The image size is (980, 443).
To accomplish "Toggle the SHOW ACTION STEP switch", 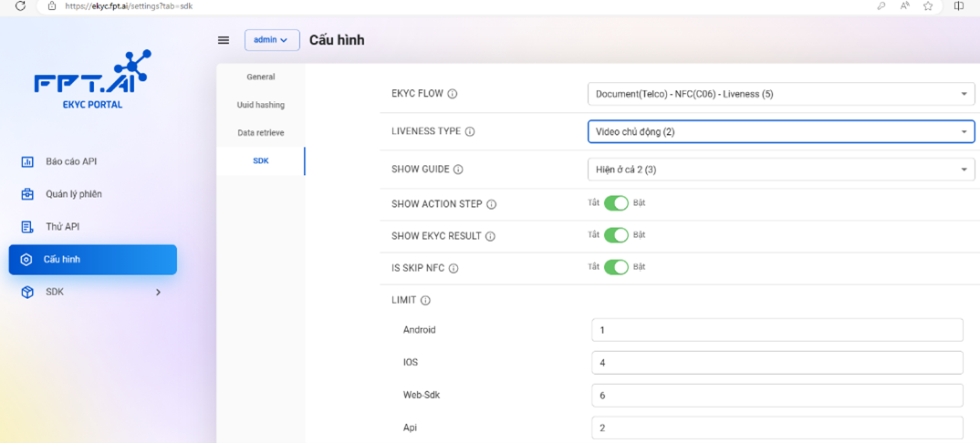I will [x=617, y=203].
